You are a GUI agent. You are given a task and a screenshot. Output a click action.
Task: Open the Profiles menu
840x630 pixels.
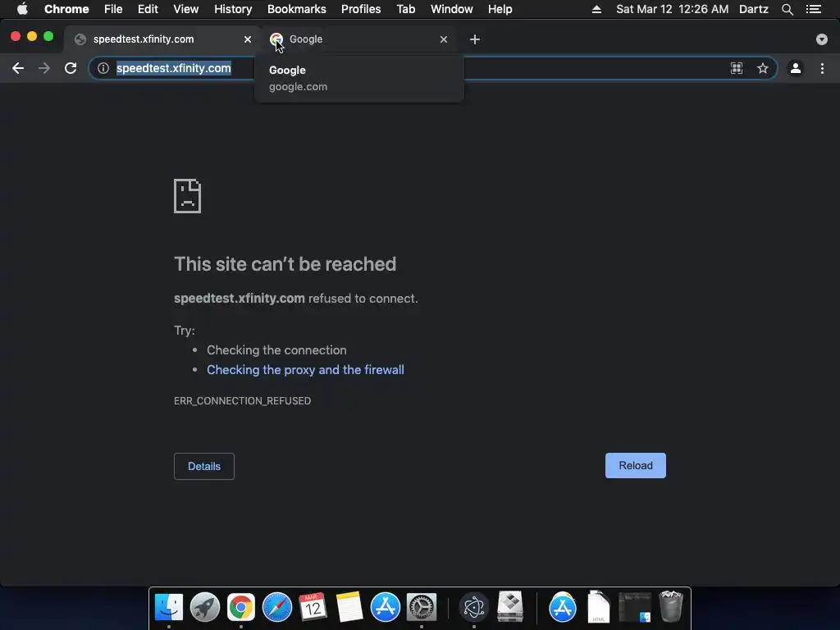(361, 9)
